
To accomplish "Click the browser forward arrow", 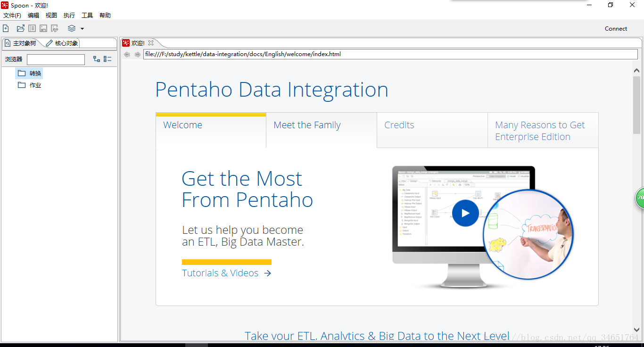I will pyautogui.click(x=137, y=54).
